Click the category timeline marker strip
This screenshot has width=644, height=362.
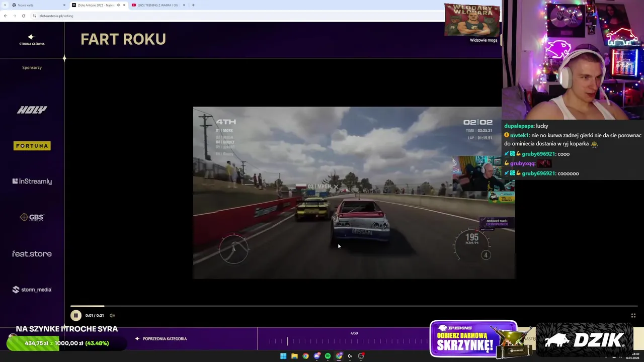[347, 342]
